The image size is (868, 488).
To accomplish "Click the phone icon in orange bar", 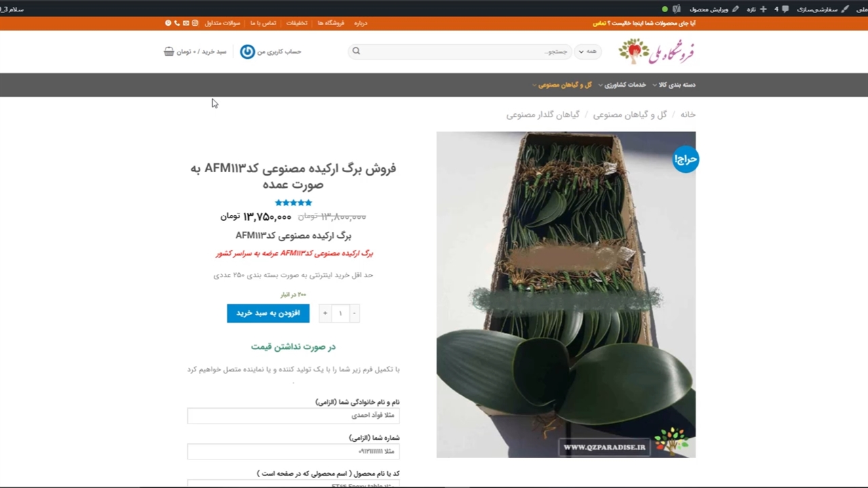I will point(177,23).
